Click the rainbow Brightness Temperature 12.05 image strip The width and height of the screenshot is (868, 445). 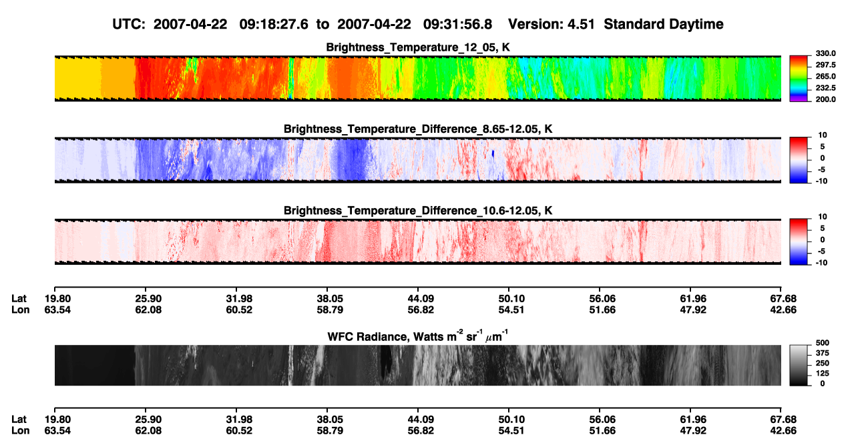coord(418,78)
